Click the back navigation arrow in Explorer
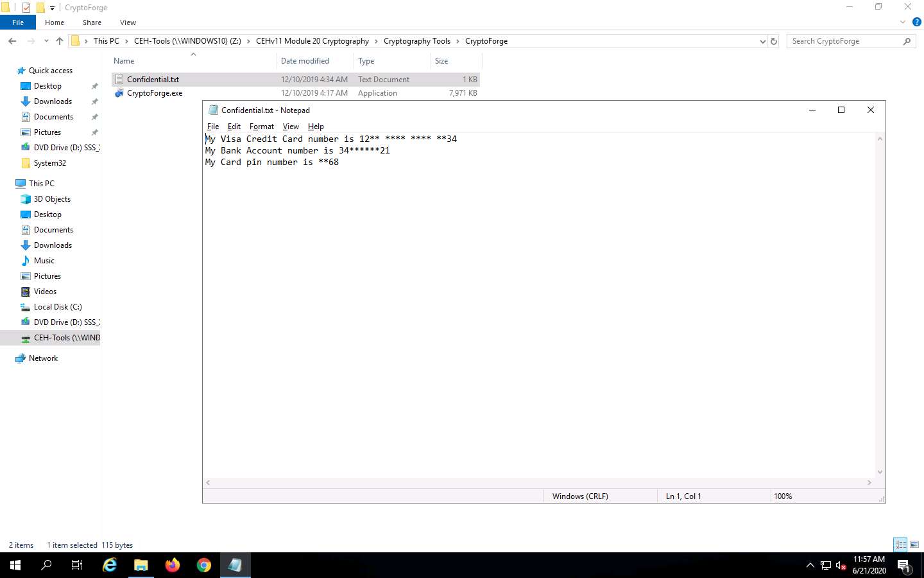This screenshot has height=578, width=924. click(12, 40)
